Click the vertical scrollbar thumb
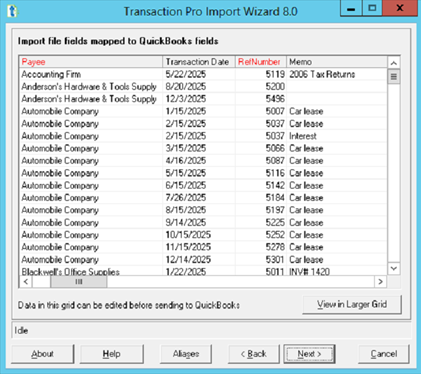The width and height of the screenshot is (421, 374). [394, 77]
